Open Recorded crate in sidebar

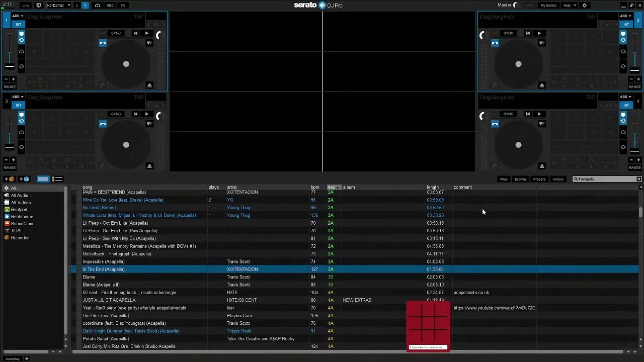pyautogui.click(x=20, y=238)
